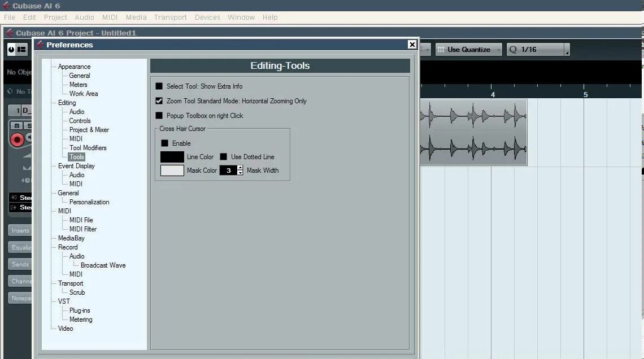Tick the Cross Hair Cursor Enable checkbox
644x359 pixels.
pyautogui.click(x=165, y=143)
